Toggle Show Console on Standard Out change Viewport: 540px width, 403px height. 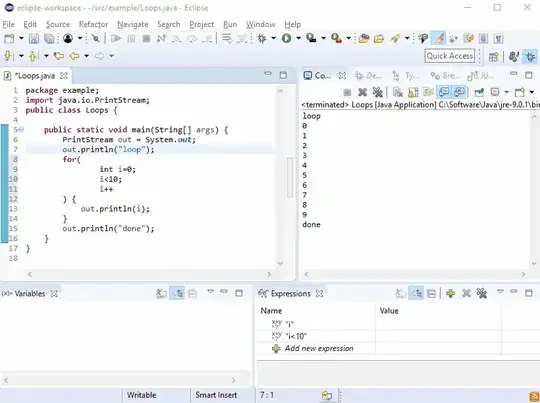click(x=444, y=92)
